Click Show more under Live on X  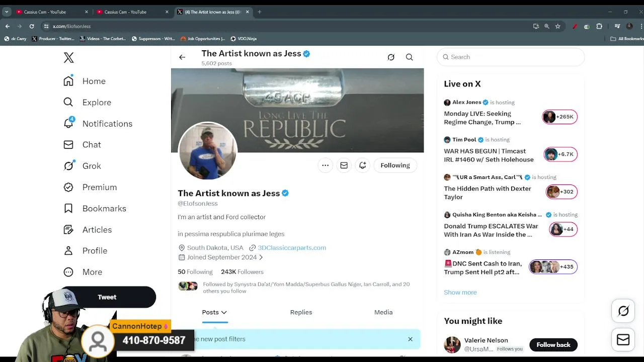click(460, 292)
